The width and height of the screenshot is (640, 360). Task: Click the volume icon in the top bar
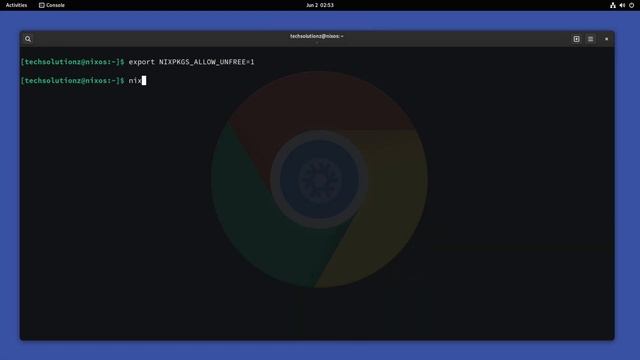[x=622, y=5]
